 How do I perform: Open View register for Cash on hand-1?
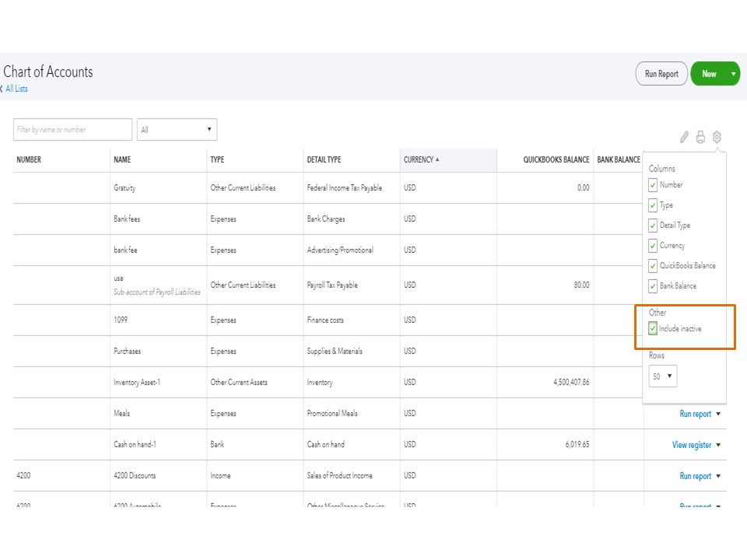tap(691, 445)
